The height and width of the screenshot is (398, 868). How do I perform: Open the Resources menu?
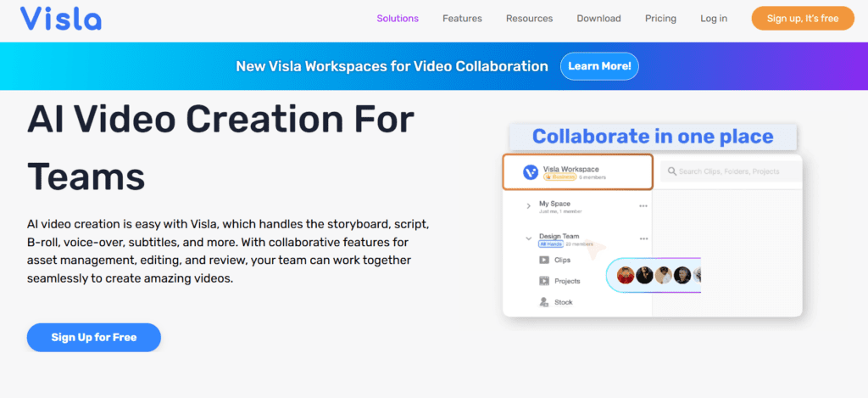pyautogui.click(x=529, y=19)
